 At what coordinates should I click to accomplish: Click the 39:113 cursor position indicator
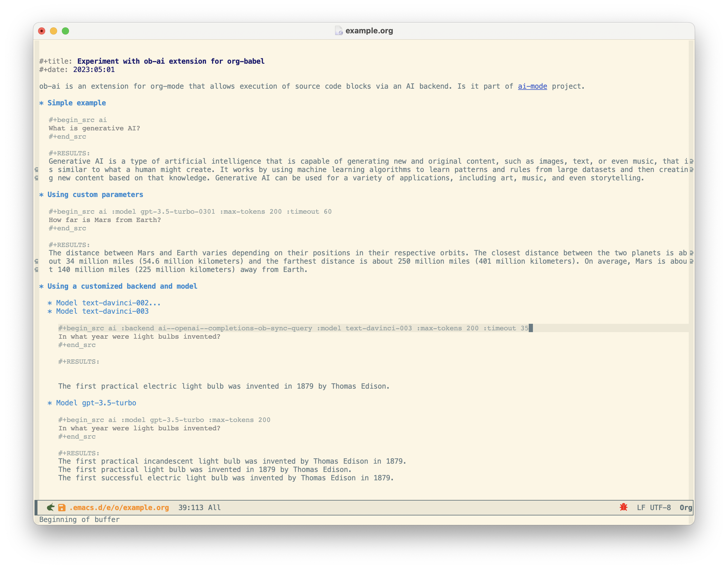[x=191, y=508]
